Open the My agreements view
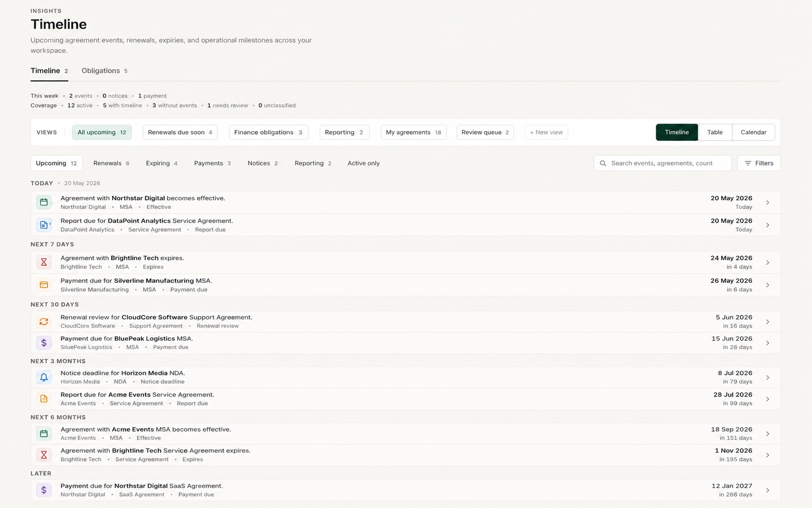 click(x=414, y=132)
